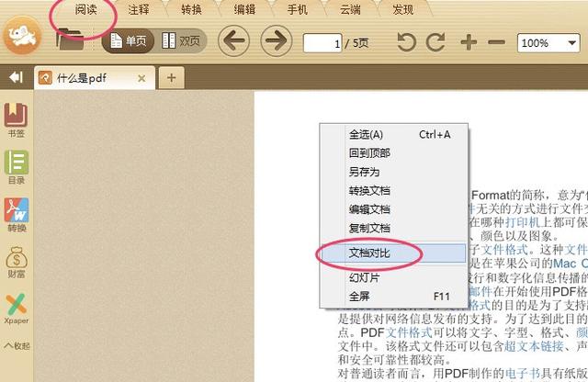Choose 全选(A) in the context menu

pos(394,135)
